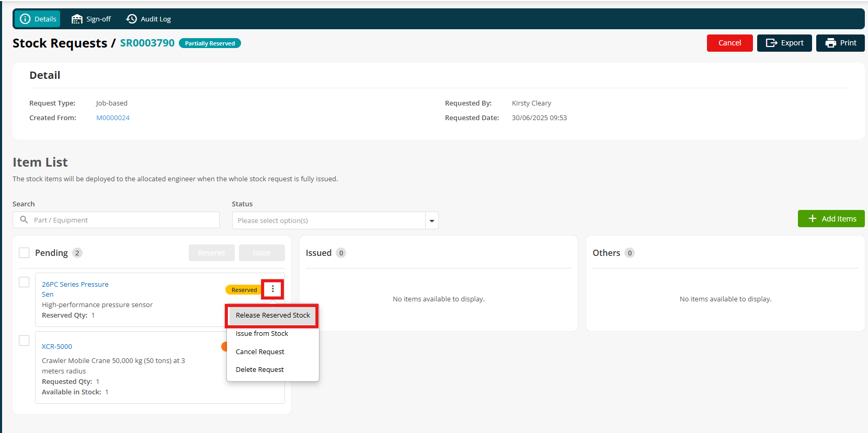Click the Kirsty Cleary requester name
The width and height of the screenshot is (868, 433).
[x=531, y=103]
